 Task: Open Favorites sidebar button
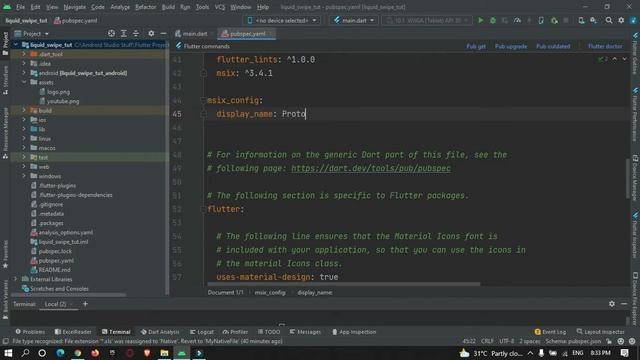coord(5,254)
